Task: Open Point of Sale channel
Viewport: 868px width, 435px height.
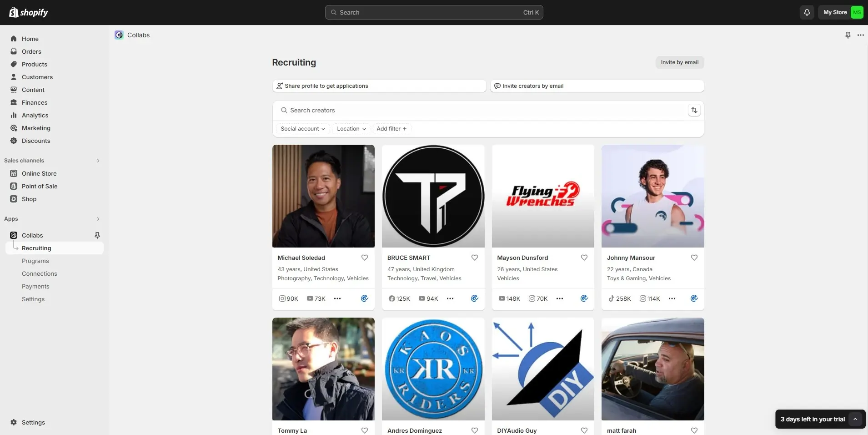Action: [40, 186]
